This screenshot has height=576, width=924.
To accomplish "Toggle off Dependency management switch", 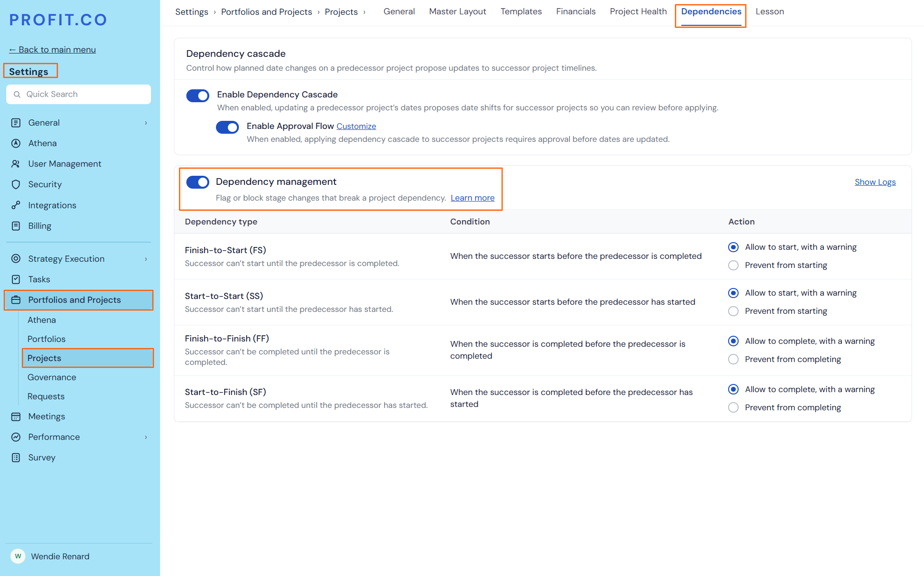I will pyautogui.click(x=198, y=182).
